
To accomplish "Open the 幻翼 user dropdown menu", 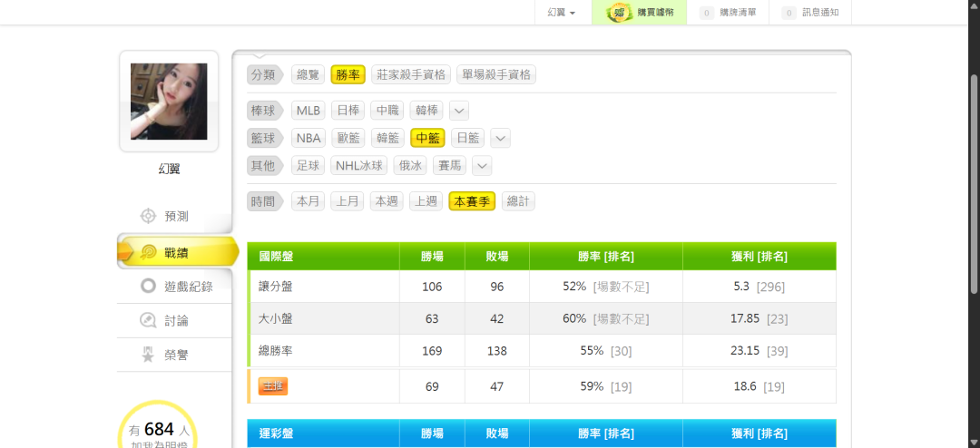I will point(562,13).
